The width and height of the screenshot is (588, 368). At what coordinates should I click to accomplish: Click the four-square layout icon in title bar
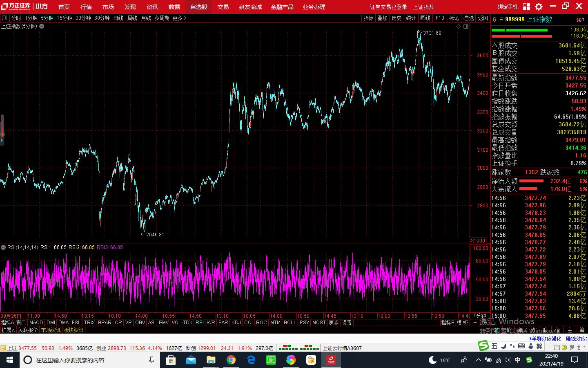tap(526, 7)
